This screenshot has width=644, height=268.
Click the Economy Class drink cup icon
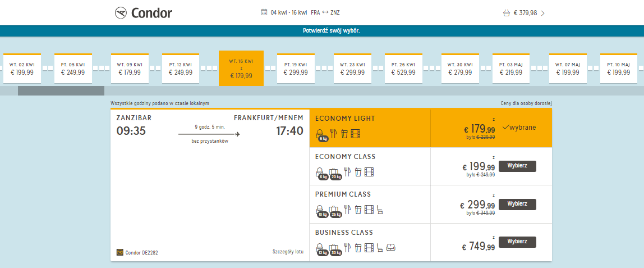[358, 172]
